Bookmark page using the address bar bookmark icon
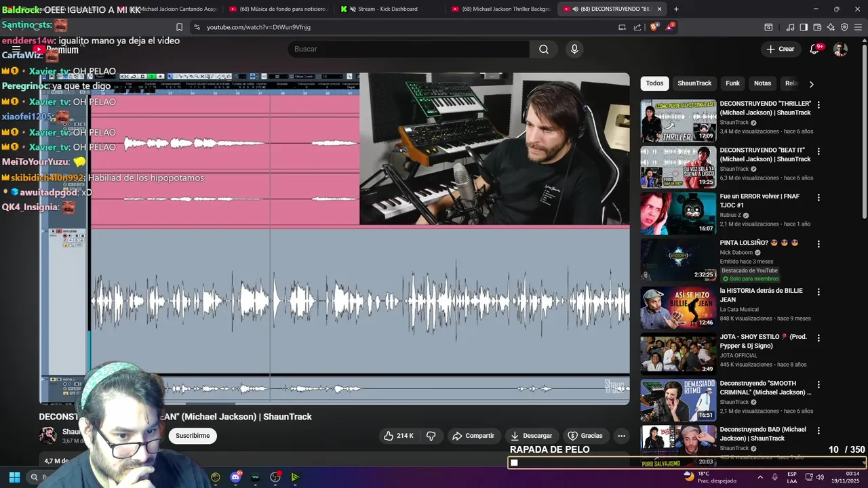 tap(179, 27)
